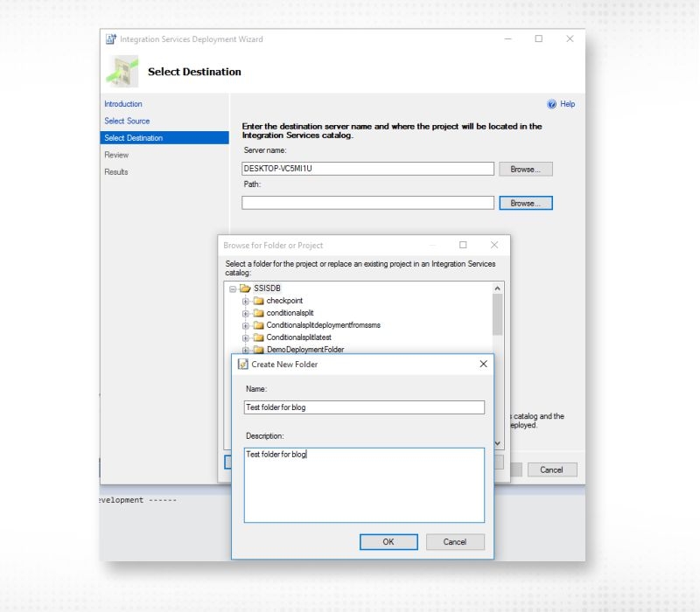Screen dimensions: 700x612
Task: Expand the conditionalsplit tree node
Action: click(x=248, y=311)
